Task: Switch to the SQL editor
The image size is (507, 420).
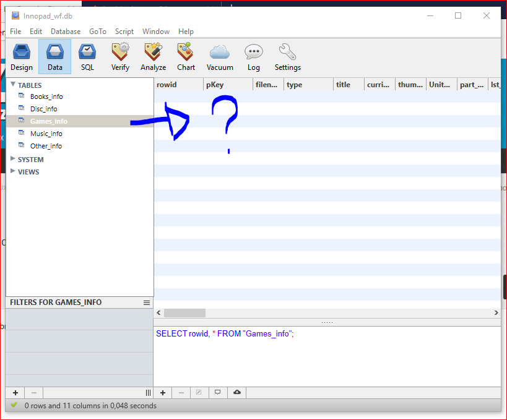Action: (87, 57)
